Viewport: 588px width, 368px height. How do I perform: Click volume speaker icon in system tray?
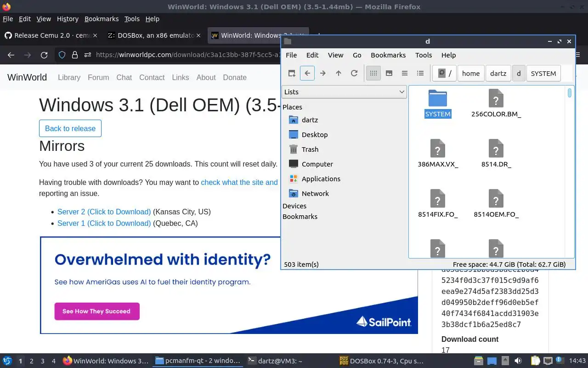click(x=518, y=361)
